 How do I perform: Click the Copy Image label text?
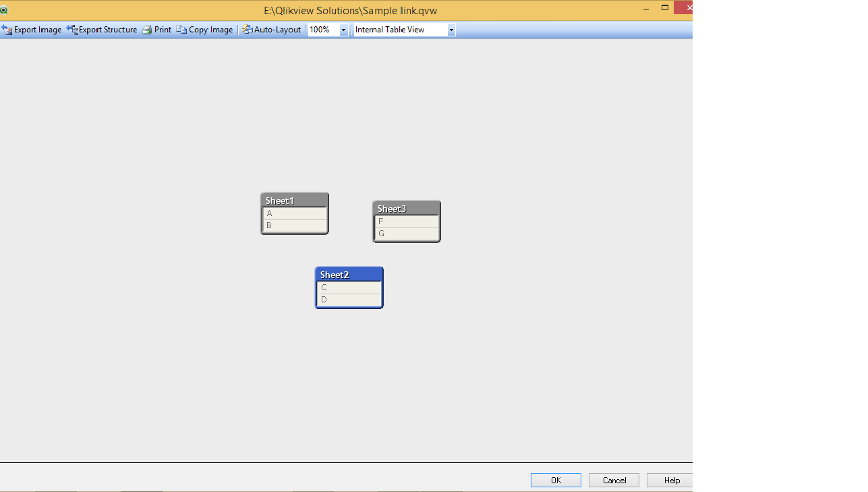[x=211, y=30]
